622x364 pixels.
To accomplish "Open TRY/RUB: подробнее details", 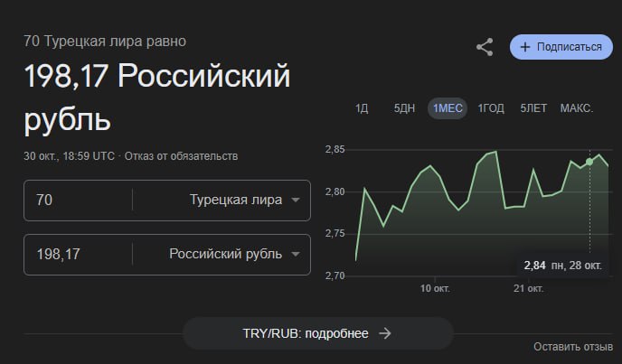I will (317, 333).
